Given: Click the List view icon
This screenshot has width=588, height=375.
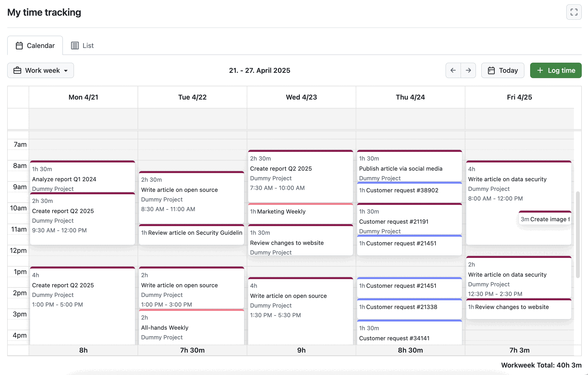Looking at the screenshot, I should (x=75, y=45).
